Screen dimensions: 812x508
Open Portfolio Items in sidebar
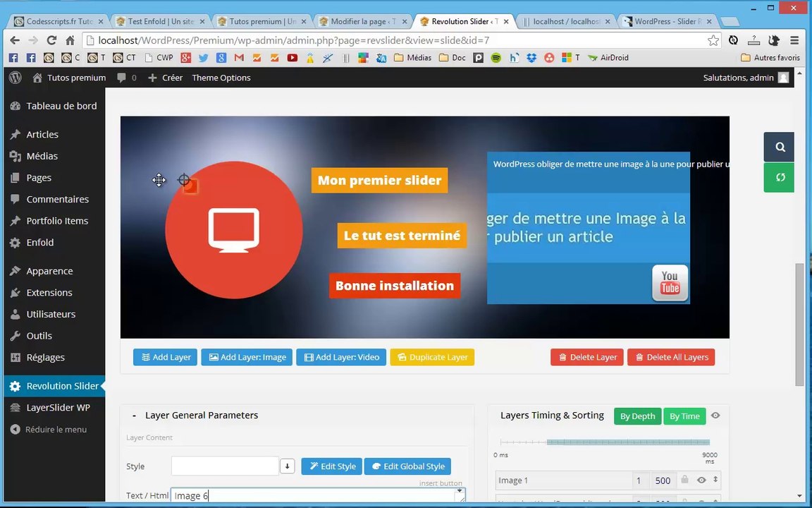54,221
